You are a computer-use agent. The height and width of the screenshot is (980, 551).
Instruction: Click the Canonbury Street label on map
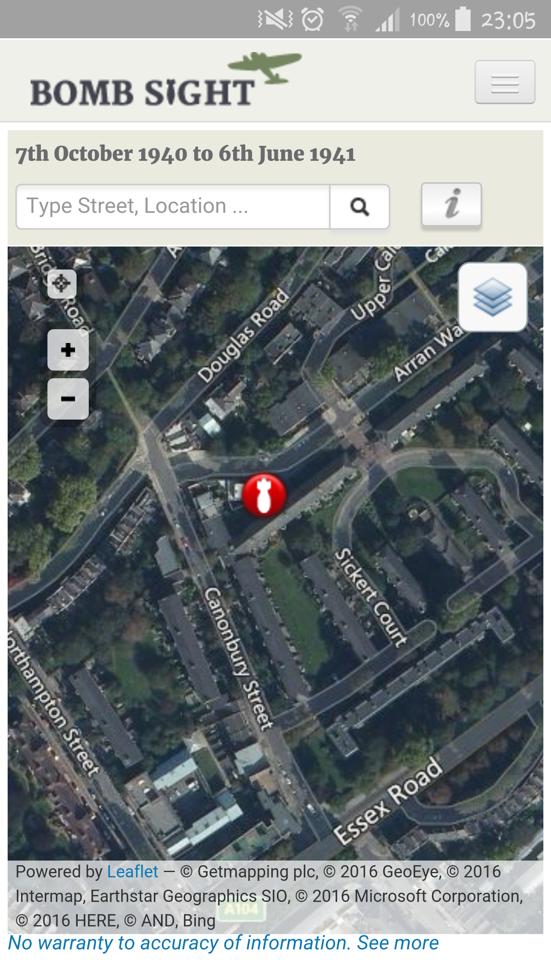(x=239, y=659)
